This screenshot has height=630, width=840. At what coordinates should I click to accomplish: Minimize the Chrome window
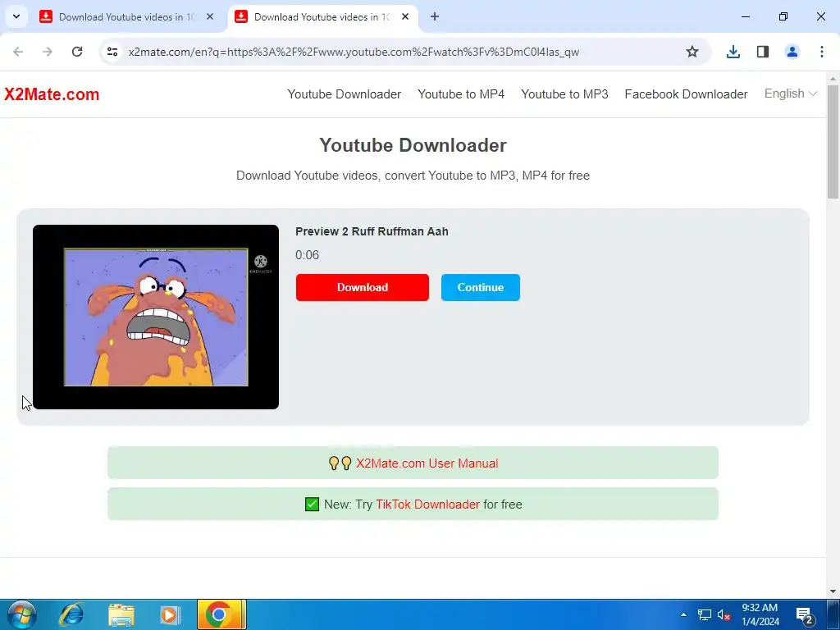[746, 16]
